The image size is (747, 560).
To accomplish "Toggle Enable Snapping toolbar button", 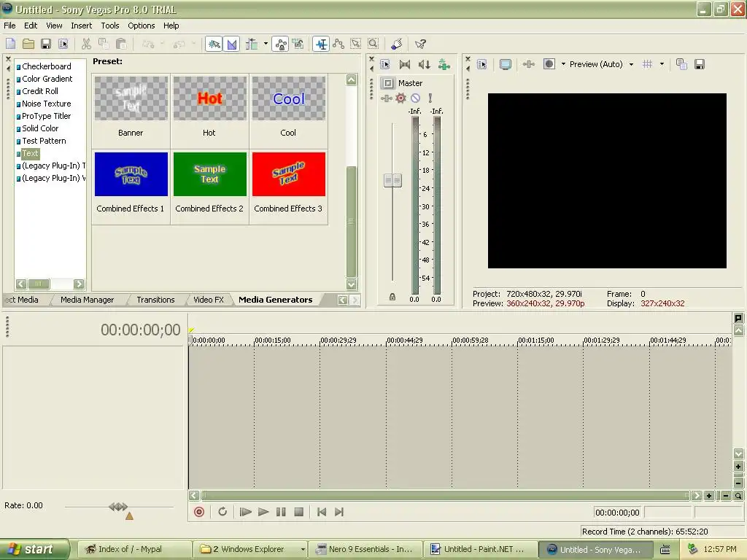I will [x=214, y=44].
